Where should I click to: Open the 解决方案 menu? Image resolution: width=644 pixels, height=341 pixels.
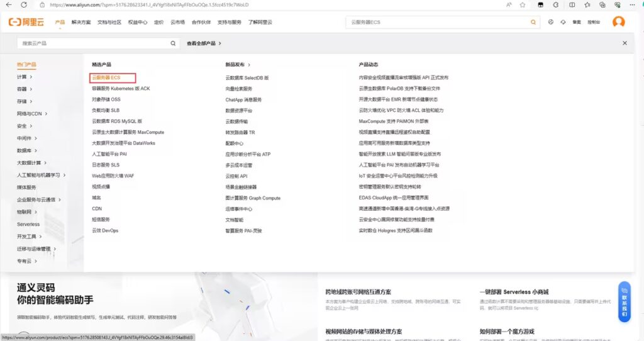pos(81,22)
